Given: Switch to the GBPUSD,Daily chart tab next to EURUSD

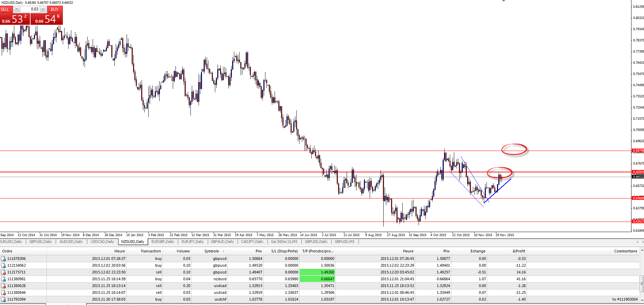Looking at the screenshot, I should coord(40,242).
